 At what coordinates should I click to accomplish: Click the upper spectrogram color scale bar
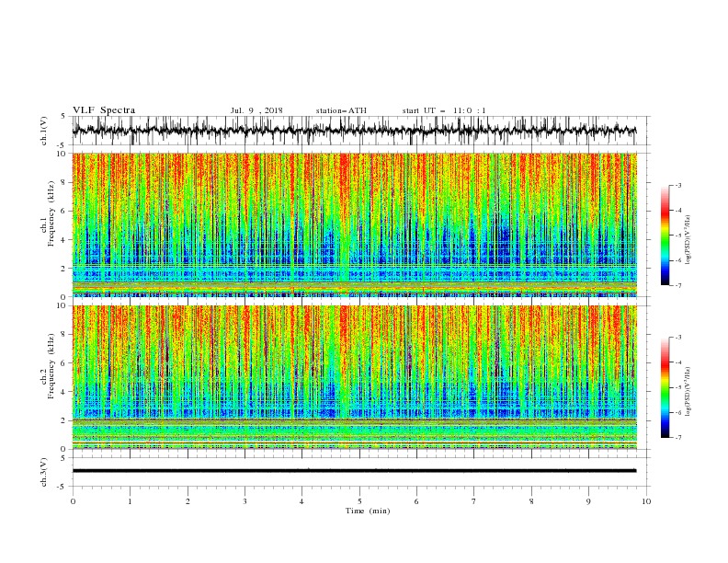(x=665, y=236)
